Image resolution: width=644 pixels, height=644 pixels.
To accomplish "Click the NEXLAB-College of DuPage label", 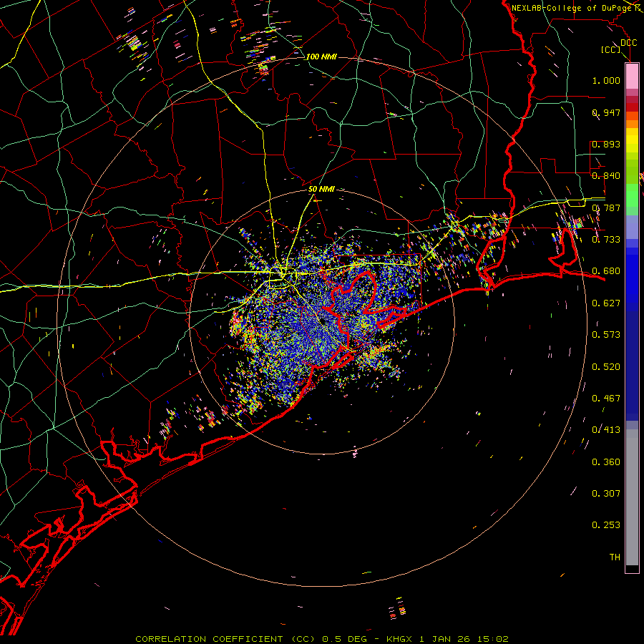I will (571, 8).
